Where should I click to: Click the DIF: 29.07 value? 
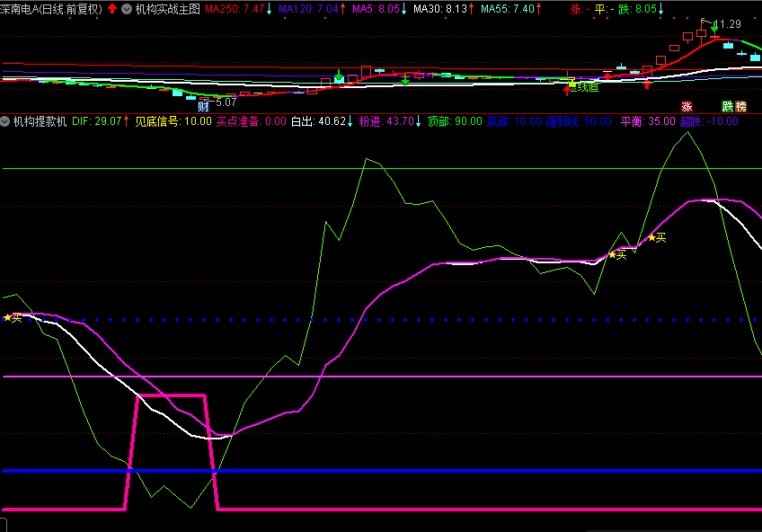click(x=96, y=121)
